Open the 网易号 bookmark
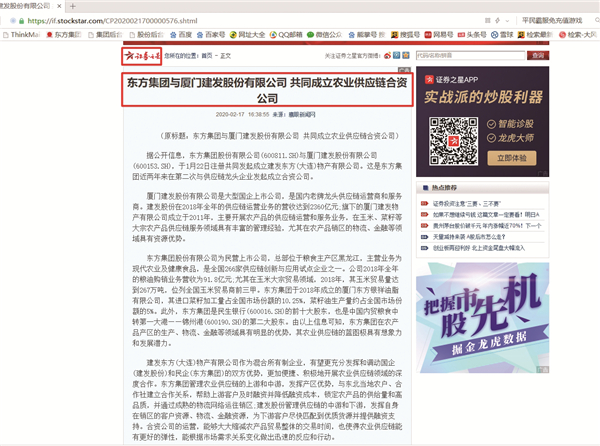The width and height of the screenshot is (600, 446). tap(439, 35)
